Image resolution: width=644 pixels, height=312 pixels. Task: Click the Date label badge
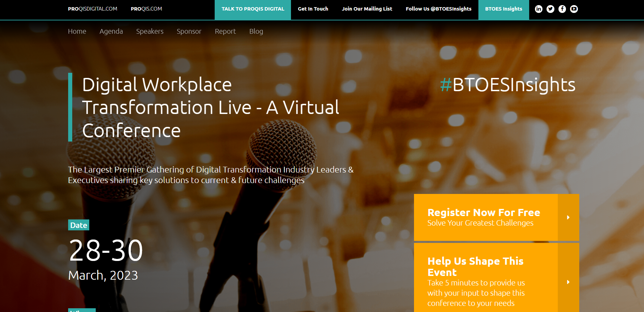(79, 225)
